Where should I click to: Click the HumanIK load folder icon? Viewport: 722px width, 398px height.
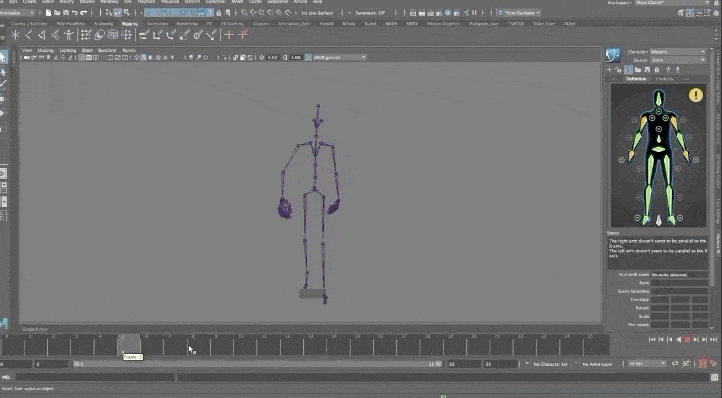tap(638, 70)
